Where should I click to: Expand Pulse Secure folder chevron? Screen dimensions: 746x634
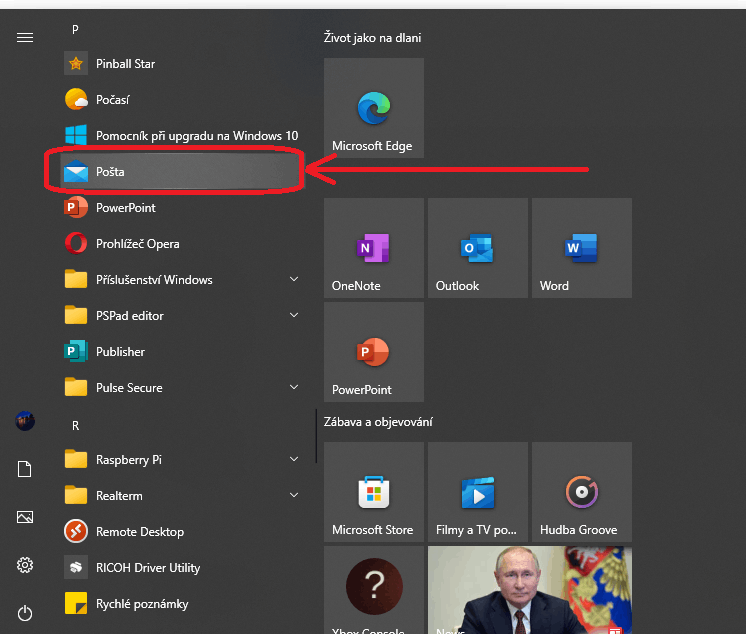click(x=294, y=387)
